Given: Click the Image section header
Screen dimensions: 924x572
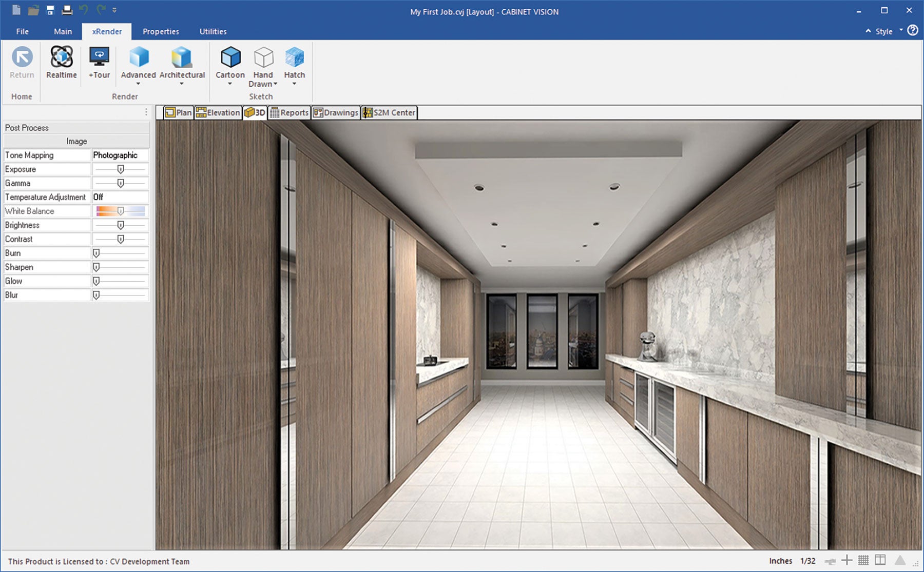Looking at the screenshot, I should click(76, 141).
